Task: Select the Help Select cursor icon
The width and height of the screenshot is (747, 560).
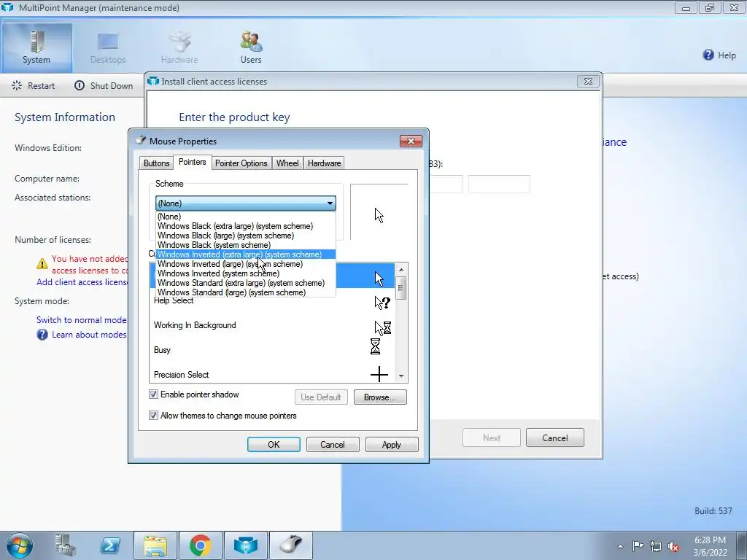Action: pos(382,303)
